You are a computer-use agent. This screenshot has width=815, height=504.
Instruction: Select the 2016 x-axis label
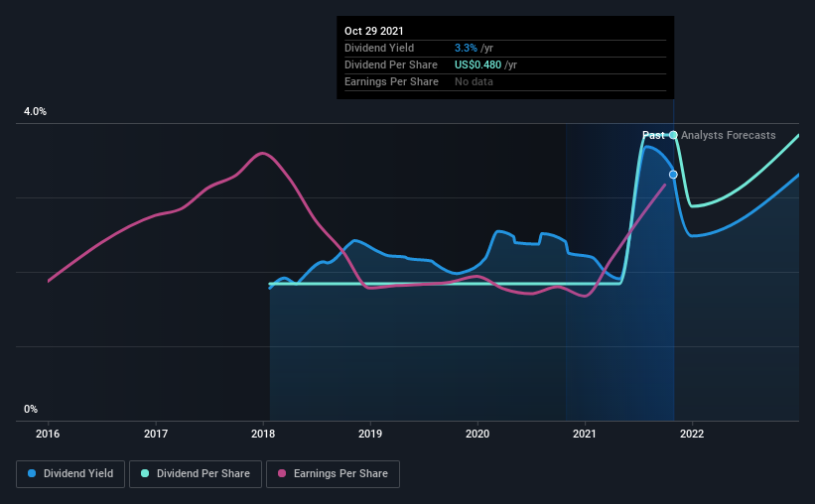[48, 434]
